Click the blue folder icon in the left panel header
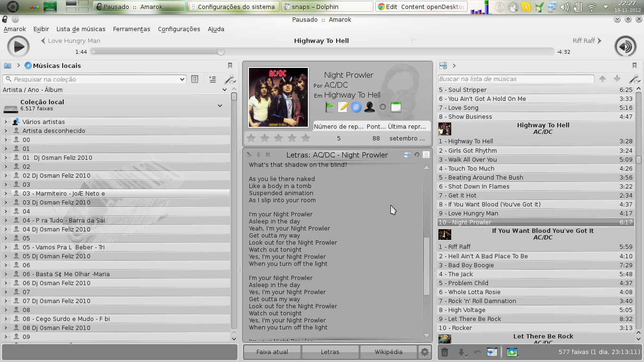 [8, 66]
